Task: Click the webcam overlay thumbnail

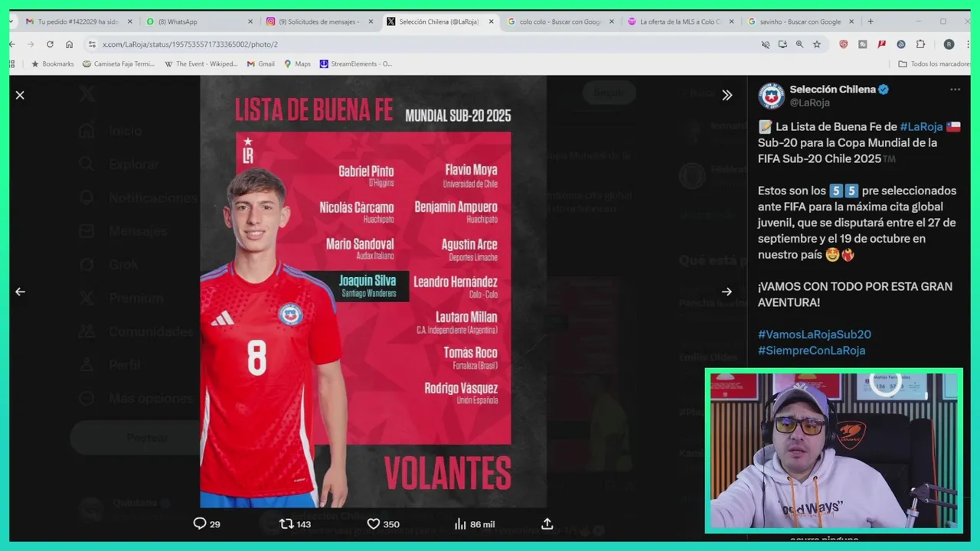Action: pyautogui.click(x=834, y=451)
